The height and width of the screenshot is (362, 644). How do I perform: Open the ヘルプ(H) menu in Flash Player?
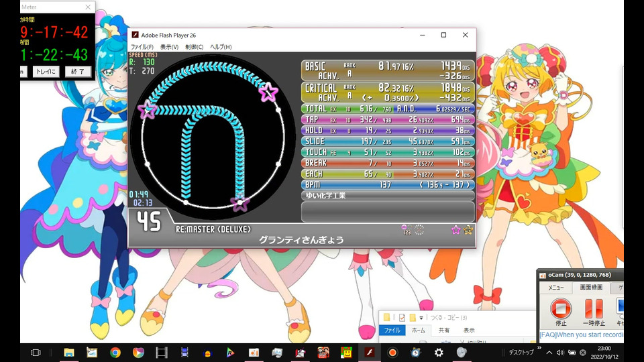click(x=221, y=47)
